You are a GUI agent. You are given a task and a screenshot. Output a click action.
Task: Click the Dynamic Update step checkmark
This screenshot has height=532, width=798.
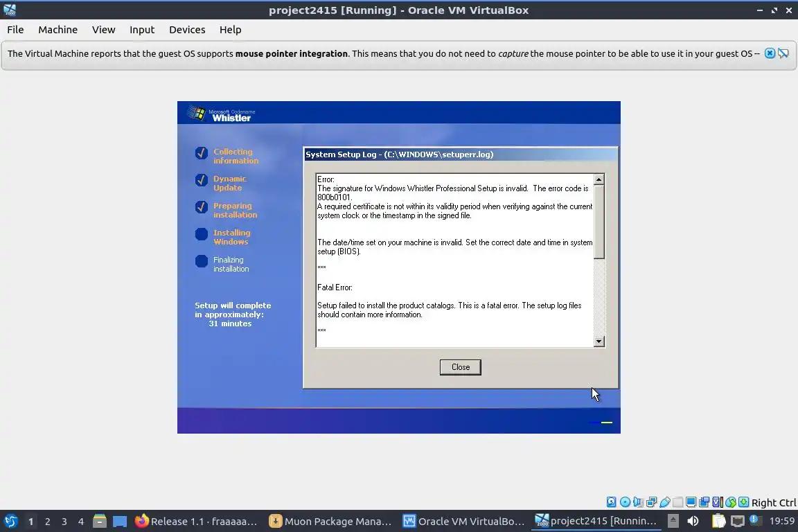tap(202, 179)
